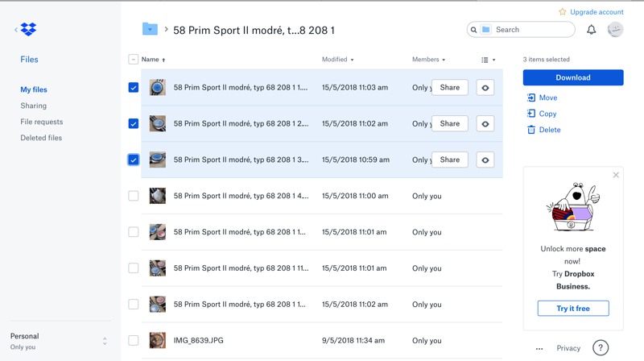Viewport: 644px width, 361px height.
Task: Preview the file modified 11:03 am via eye icon
Action: pos(485,88)
